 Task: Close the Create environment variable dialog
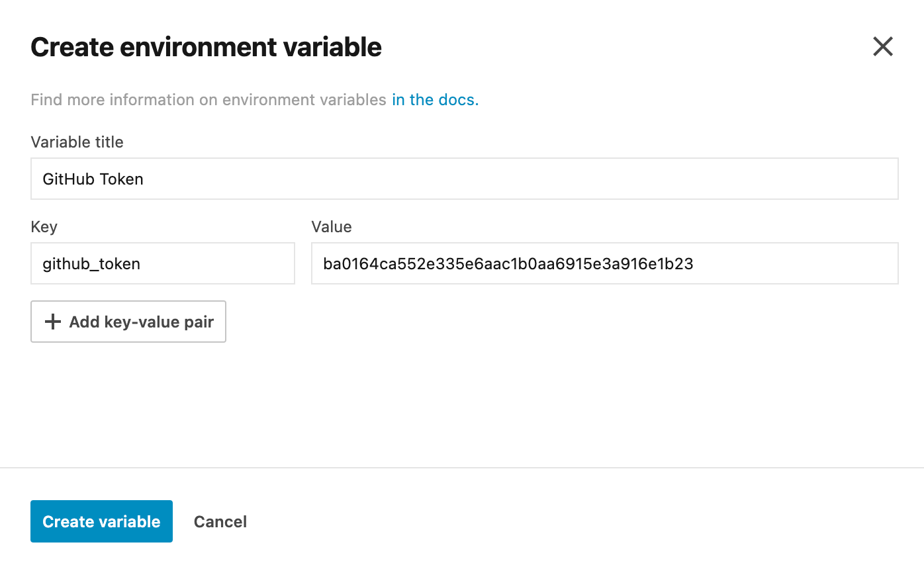(883, 46)
